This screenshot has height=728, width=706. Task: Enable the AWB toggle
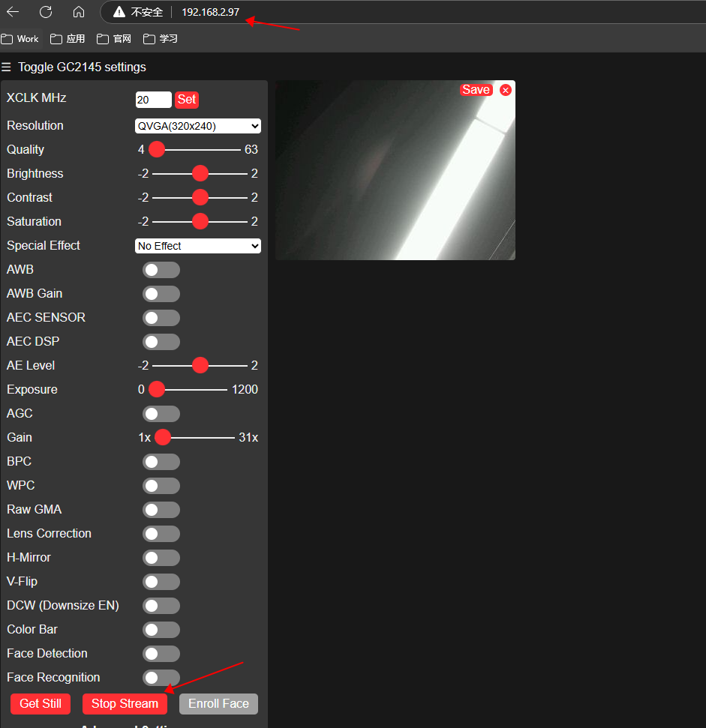(x=161, y=270)
